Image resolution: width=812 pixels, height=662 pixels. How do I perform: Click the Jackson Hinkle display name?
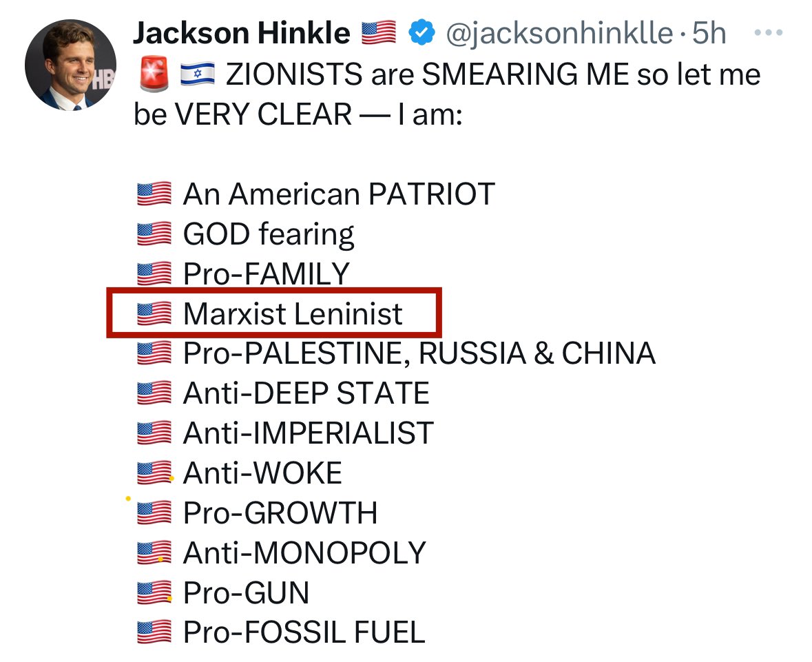coord(241,32)
